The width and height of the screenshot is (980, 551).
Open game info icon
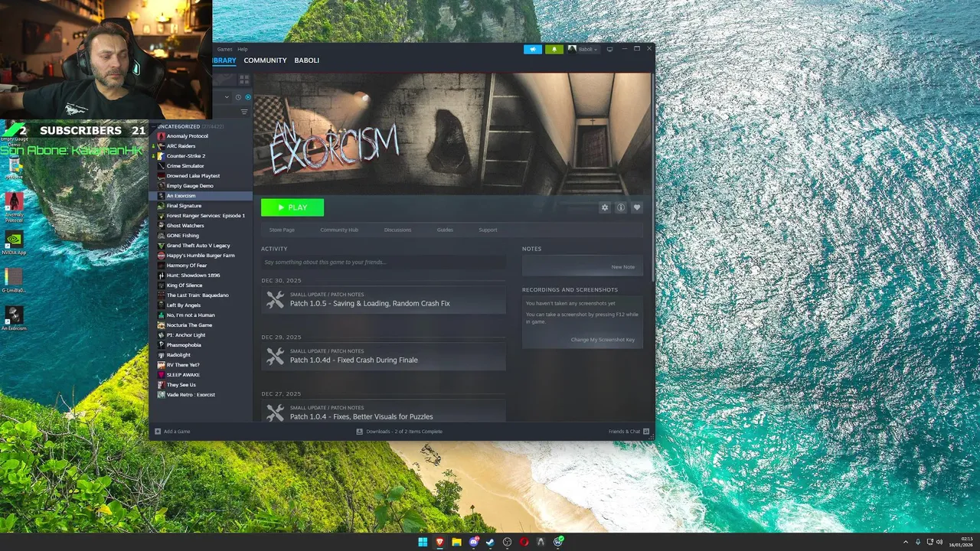point(621,207)
